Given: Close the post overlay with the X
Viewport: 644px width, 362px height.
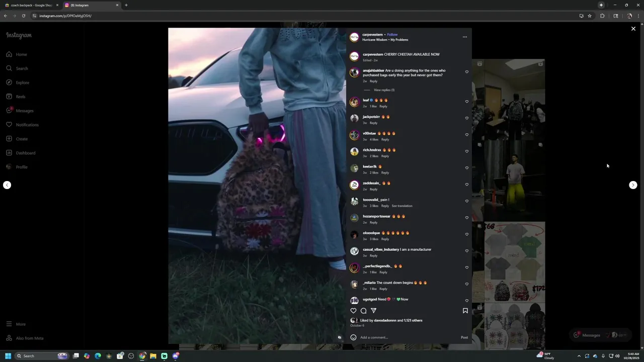Looking at the screenshot, I should (x=633, y=29).
